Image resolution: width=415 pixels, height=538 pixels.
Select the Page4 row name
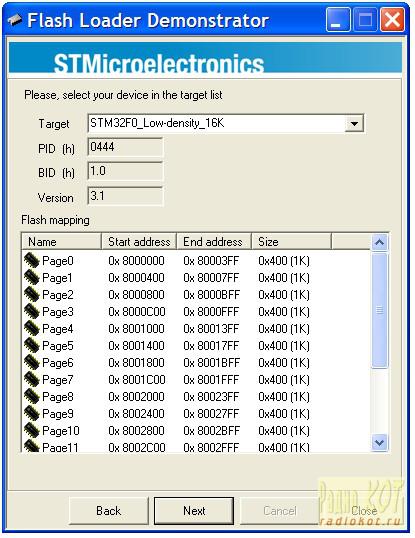point(58,329)
